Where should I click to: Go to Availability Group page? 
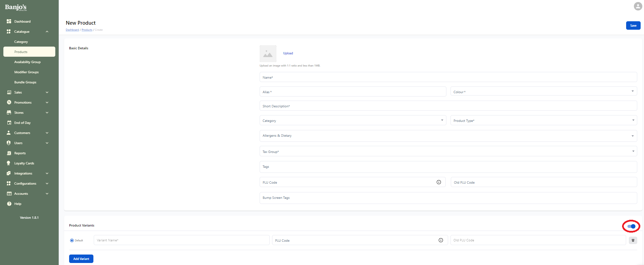coord(27,62)
